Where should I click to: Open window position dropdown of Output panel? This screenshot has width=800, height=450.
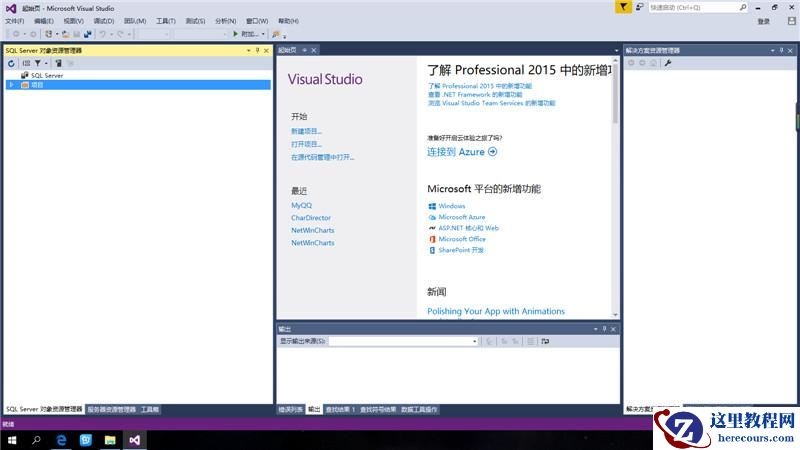point(595,329)
